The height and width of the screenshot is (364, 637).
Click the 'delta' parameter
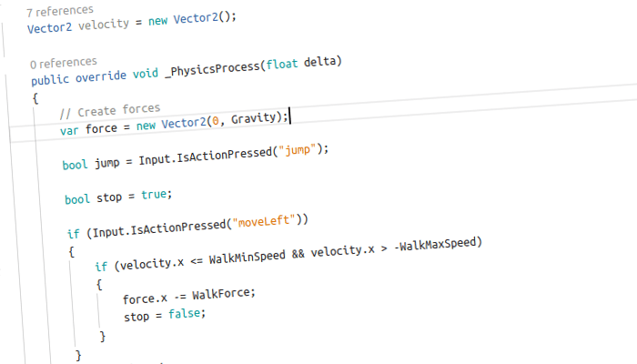pos(320,62)
